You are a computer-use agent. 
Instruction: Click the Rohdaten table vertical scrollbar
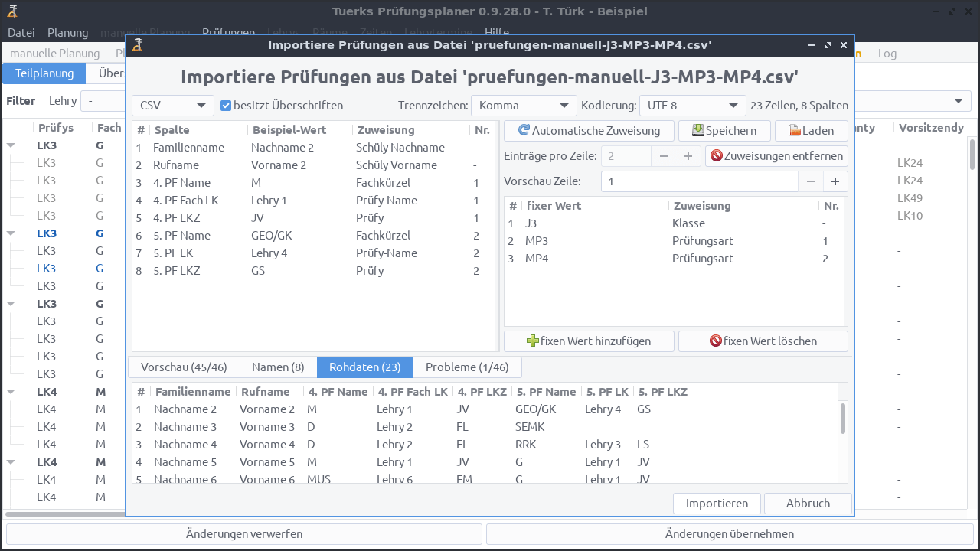coord(843,419)
